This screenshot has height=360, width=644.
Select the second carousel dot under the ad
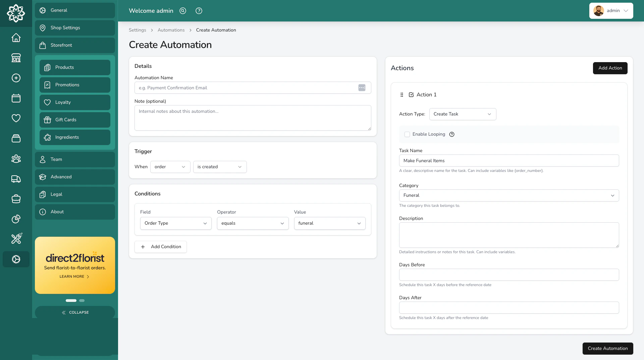pos(82,301)
